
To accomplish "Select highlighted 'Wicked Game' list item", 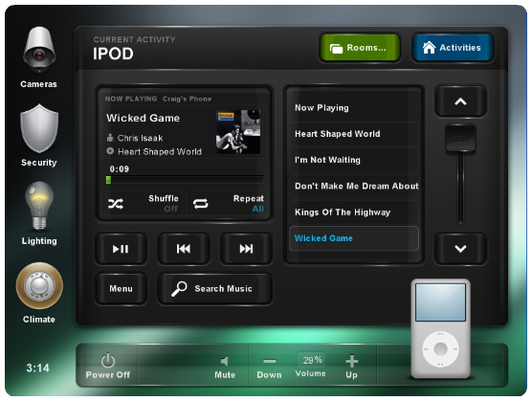I will click(354, 238).
